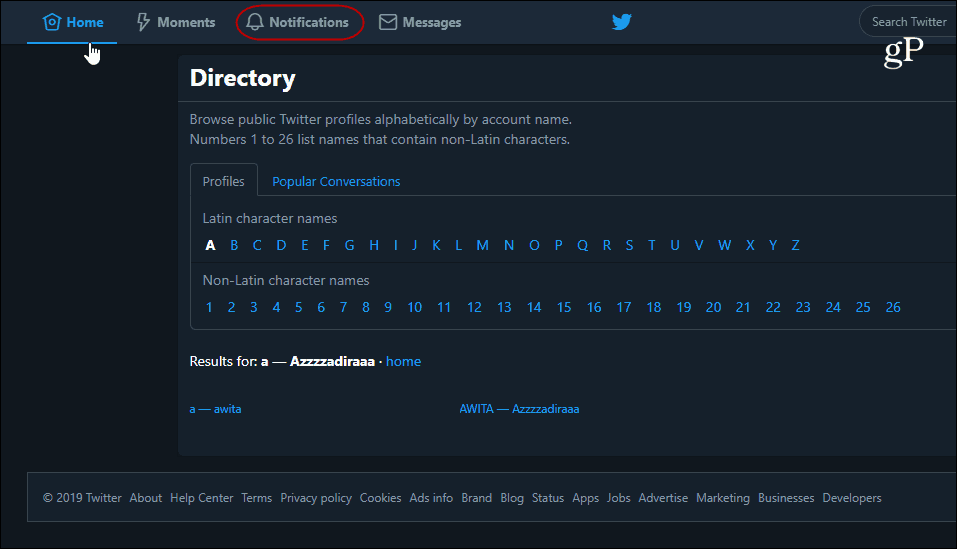Screen dimensions: 957x549
Task: Open the 'AWITA — Azzzzadiraaa' results range
Action: tap(519, 409)
